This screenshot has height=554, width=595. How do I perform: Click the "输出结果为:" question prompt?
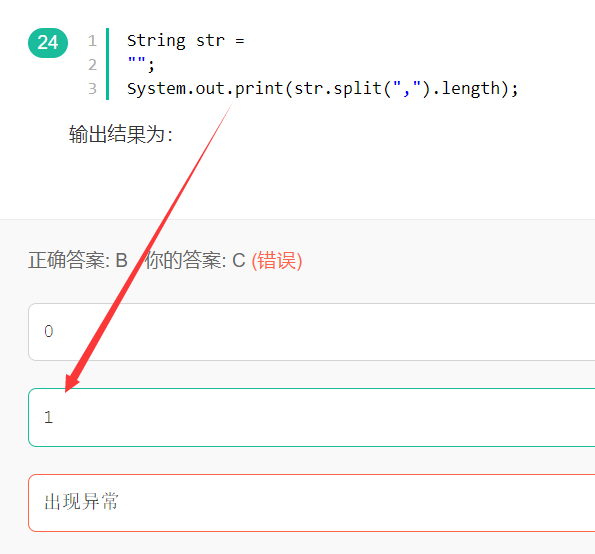(121, 134)
